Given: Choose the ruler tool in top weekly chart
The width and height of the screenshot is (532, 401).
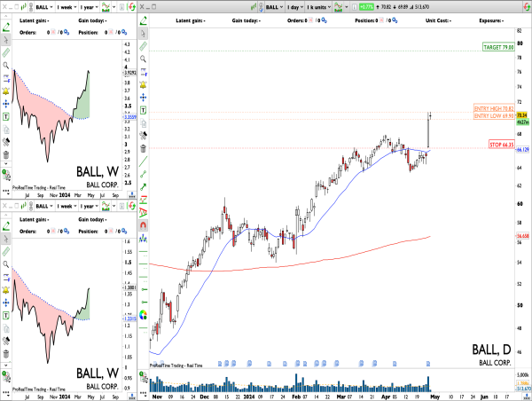Looking at the screenshot, I should [6, 52].
